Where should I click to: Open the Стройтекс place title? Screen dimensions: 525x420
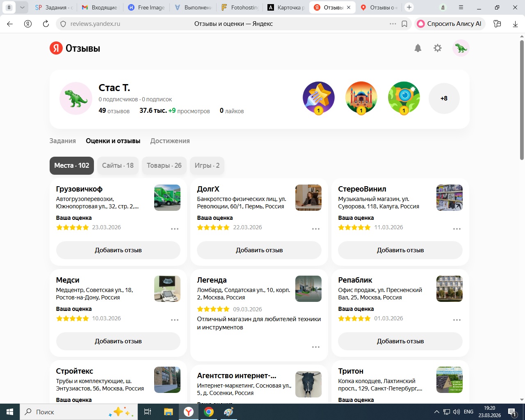[75, 371]
